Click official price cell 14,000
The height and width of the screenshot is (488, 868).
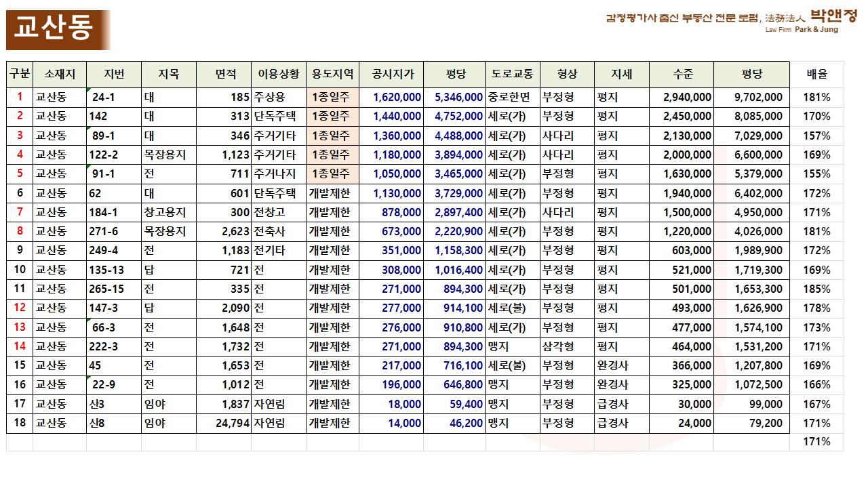coord(391,424)
